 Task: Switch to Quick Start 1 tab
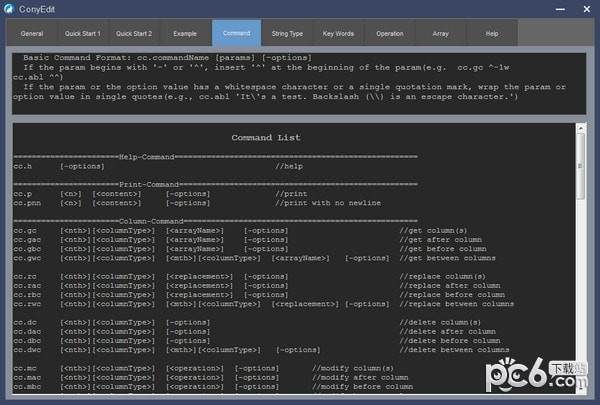(83, 33)
